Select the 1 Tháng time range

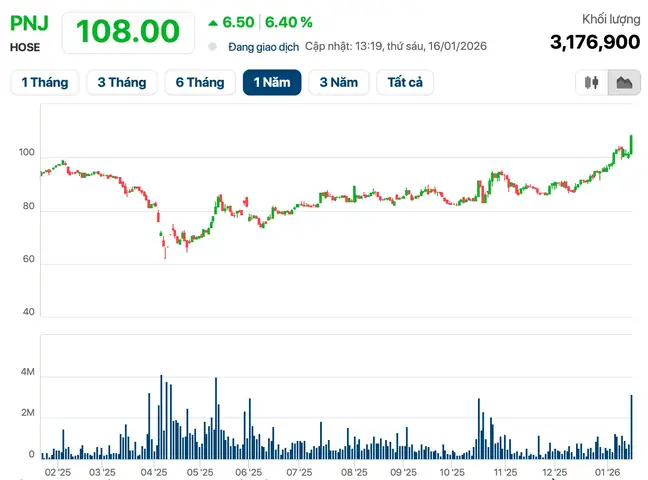click(x=45, y=82)
